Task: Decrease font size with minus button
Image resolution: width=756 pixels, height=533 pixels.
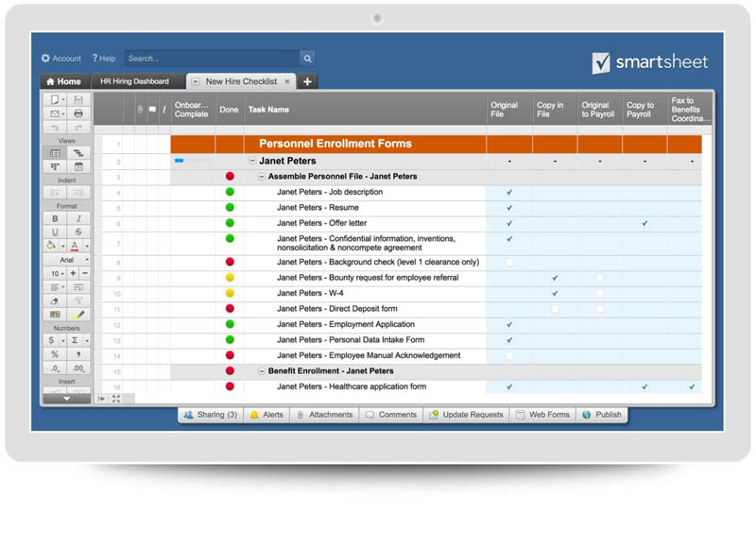Action: pyautogui.click(x=85, y=273)
